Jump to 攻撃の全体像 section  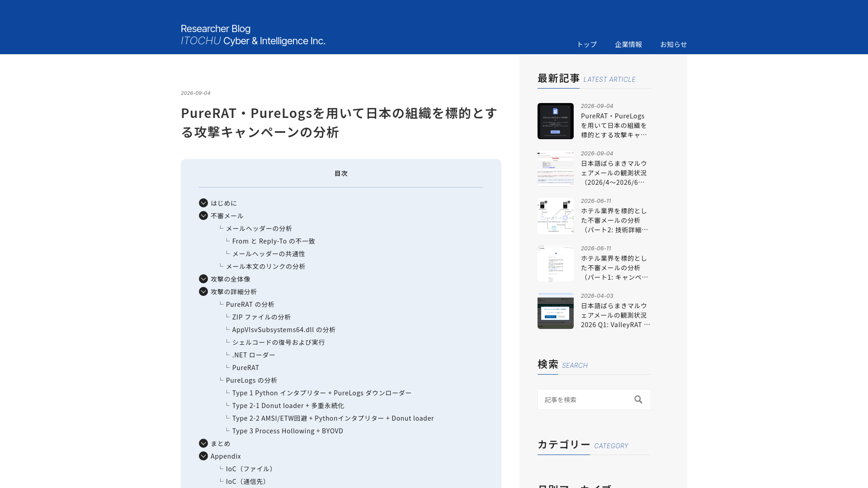coord(231,279)
